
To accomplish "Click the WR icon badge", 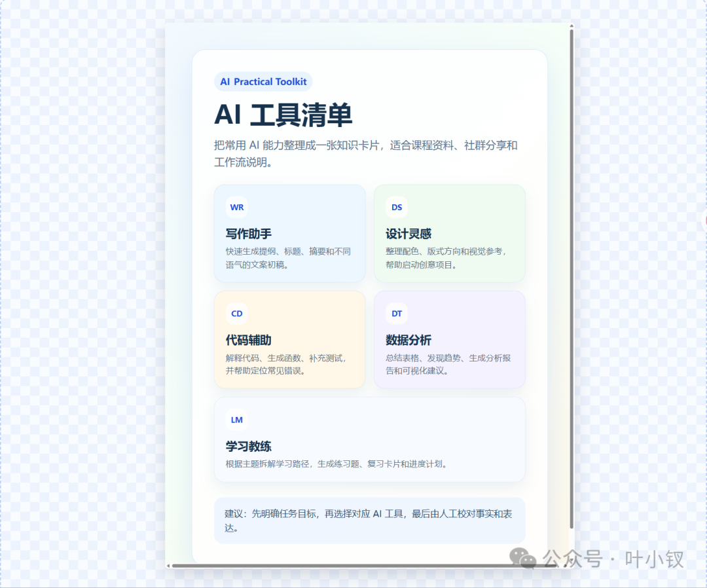I will [237, 208].
